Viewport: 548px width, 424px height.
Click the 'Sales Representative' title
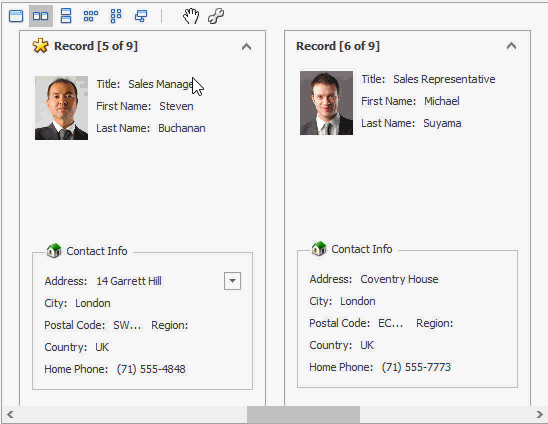(x=444, y=79)
